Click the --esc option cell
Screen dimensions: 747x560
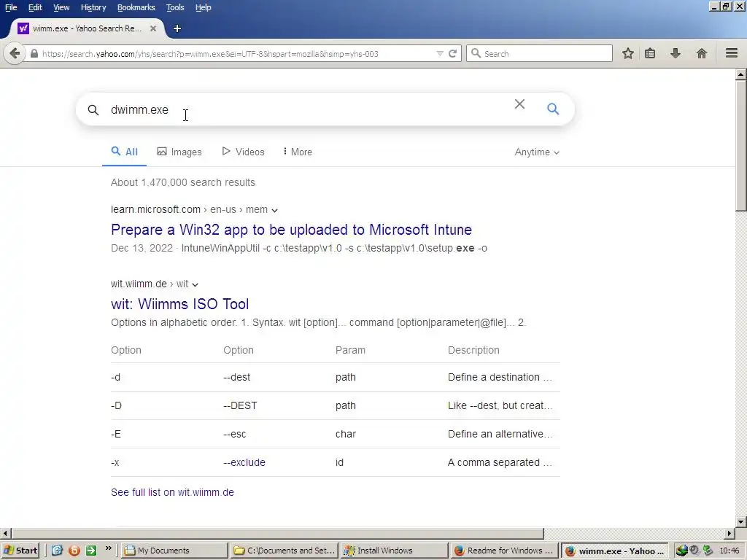click(235, 434)
